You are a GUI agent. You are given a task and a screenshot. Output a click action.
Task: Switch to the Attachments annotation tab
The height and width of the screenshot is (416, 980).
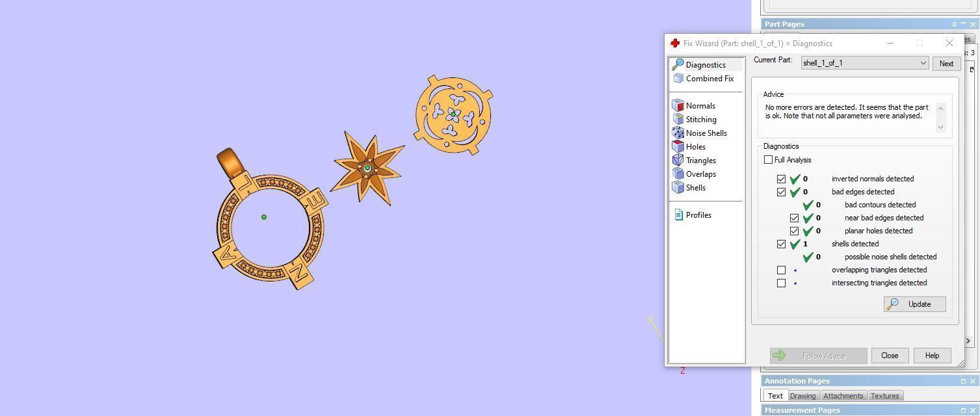843,395
